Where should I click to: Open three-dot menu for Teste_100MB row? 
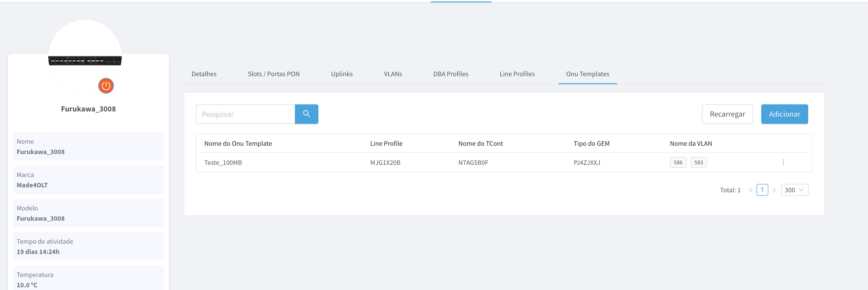point(783,162)
